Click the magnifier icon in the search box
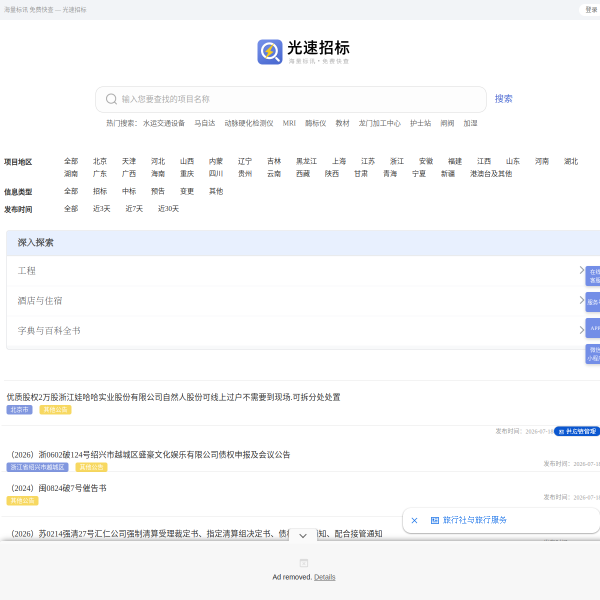600x600 pixels. (x=111, y=99)
